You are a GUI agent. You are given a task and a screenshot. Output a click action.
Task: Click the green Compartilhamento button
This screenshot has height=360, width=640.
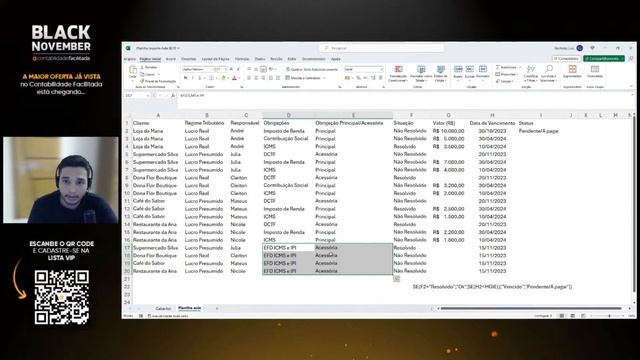pyautogui.click(x=604, y=59)
